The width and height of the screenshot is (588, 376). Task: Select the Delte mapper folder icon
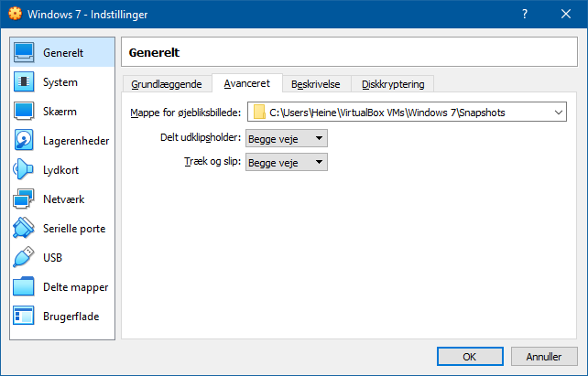(24, 286)
